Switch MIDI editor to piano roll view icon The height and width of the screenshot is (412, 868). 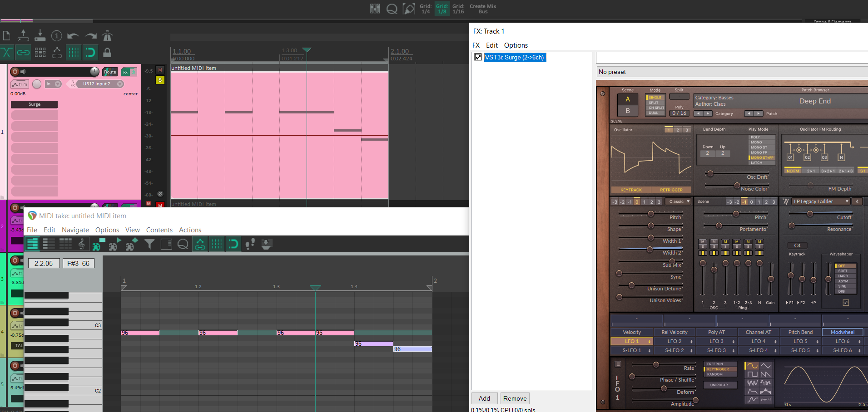32,244
